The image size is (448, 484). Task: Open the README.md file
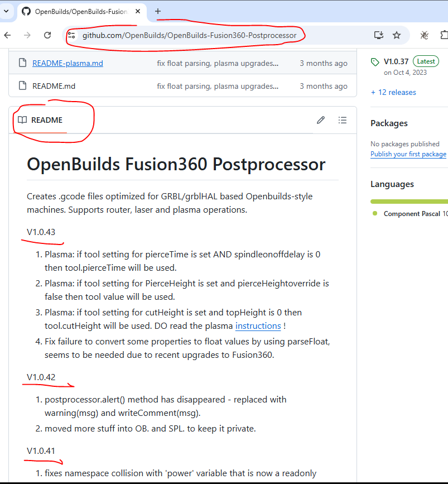point(54,86)
